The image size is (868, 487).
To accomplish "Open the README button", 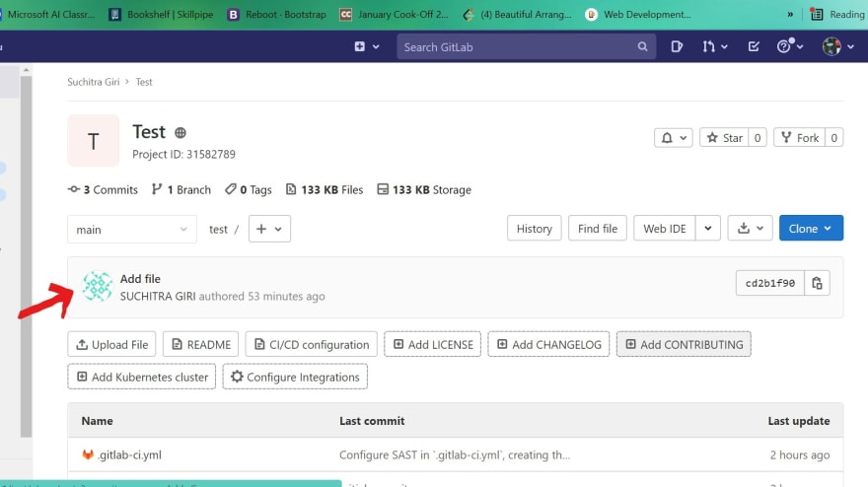I will coord(200,344).
